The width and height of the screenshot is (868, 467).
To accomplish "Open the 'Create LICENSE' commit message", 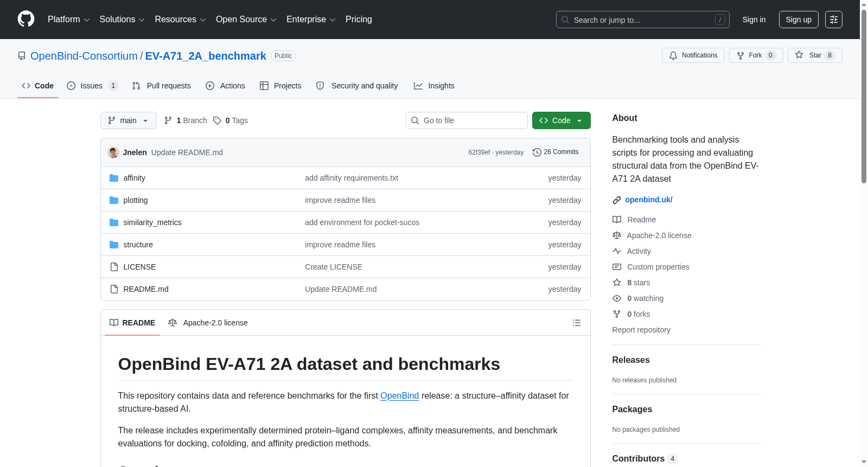I will pyautogui.click(x=334, y=267).
